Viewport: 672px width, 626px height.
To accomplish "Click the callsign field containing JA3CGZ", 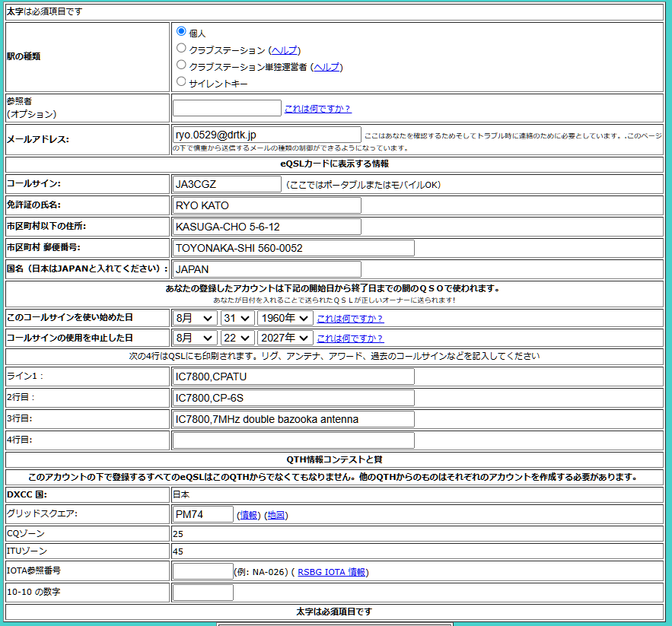I will point(227,184).
